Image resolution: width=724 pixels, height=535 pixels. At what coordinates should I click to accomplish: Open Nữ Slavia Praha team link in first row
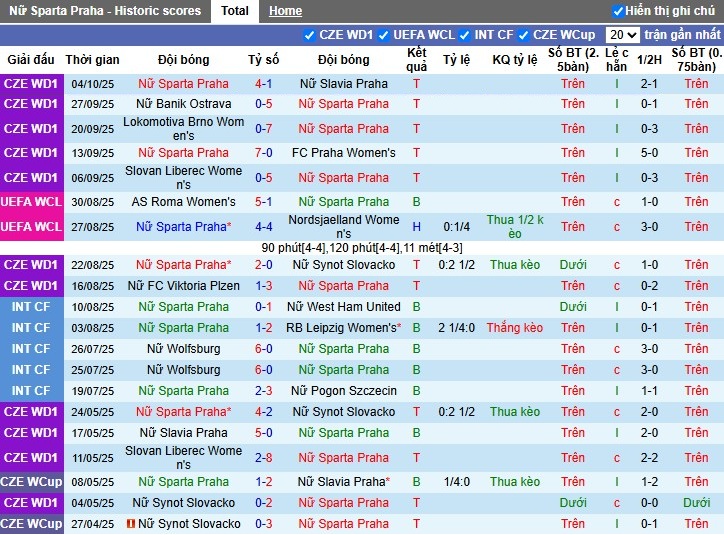point(344,84)
